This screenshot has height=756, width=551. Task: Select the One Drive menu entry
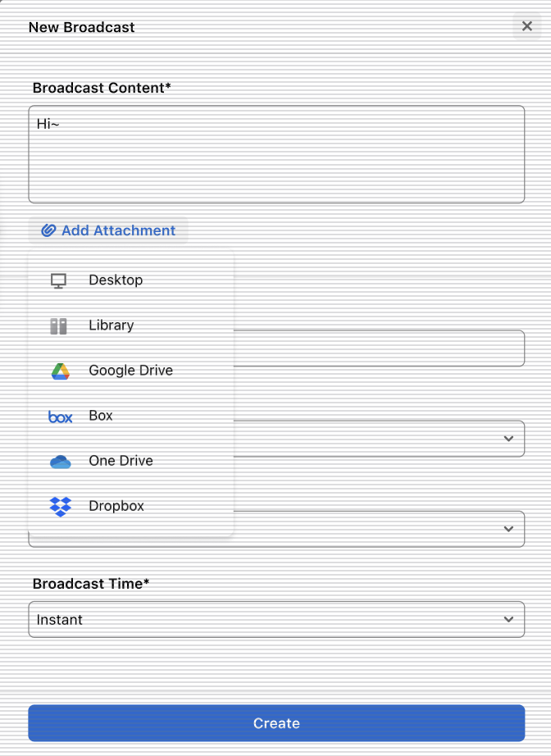pyautogui.click(x=130, y=461)
